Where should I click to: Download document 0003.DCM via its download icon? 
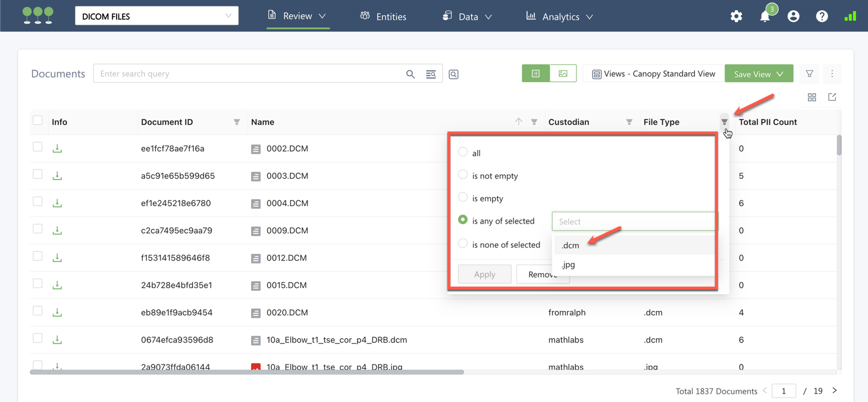(57, 176)
